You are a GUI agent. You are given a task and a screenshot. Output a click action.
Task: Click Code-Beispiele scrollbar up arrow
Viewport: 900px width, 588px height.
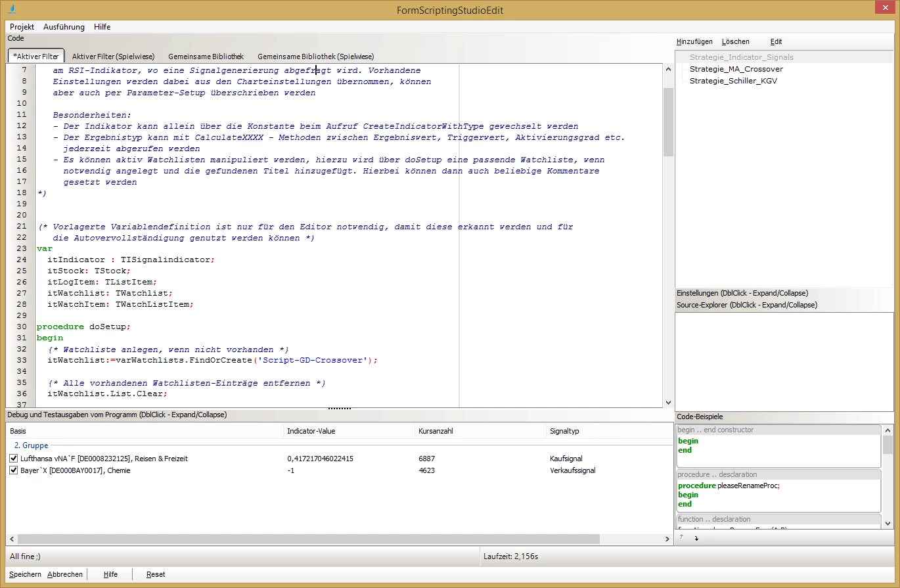pyautogui.click(x=888, y=430)
